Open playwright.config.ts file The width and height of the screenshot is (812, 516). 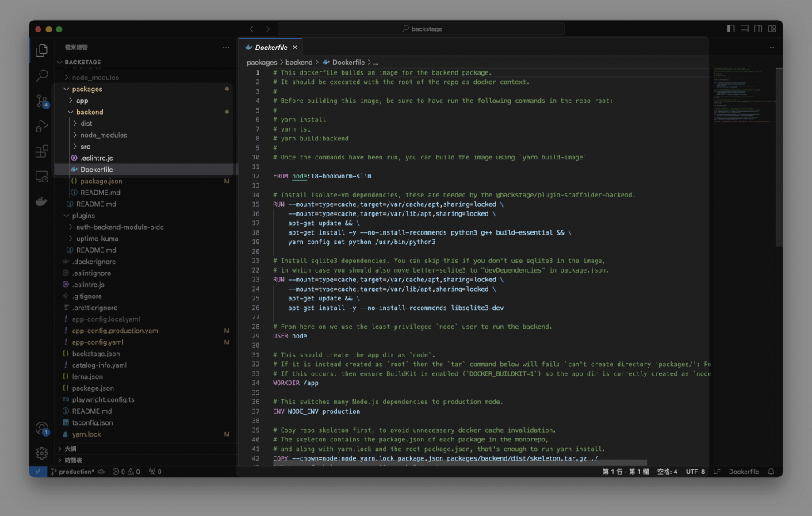(103, 399)
